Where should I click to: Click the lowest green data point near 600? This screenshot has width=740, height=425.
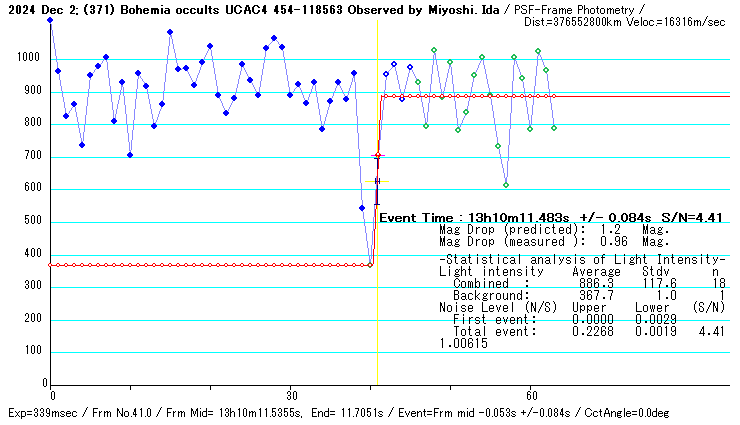(x=506, y=185)
